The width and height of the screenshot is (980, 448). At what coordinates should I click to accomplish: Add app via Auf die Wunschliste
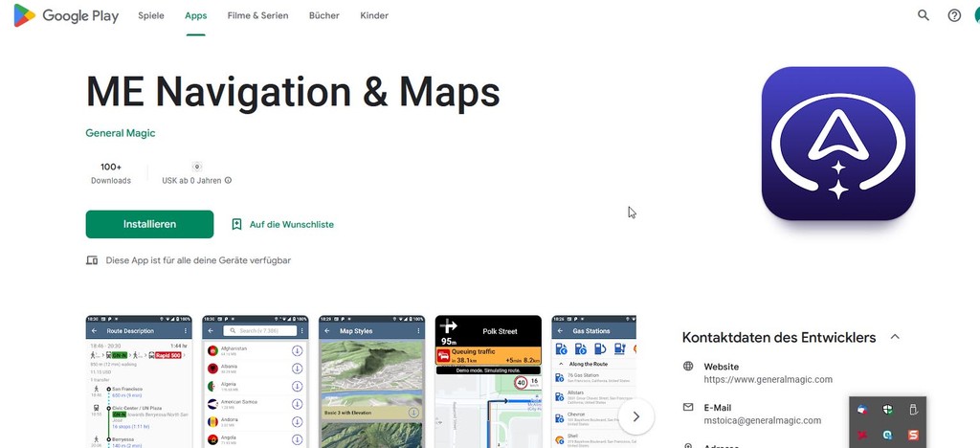coord(282,224)
